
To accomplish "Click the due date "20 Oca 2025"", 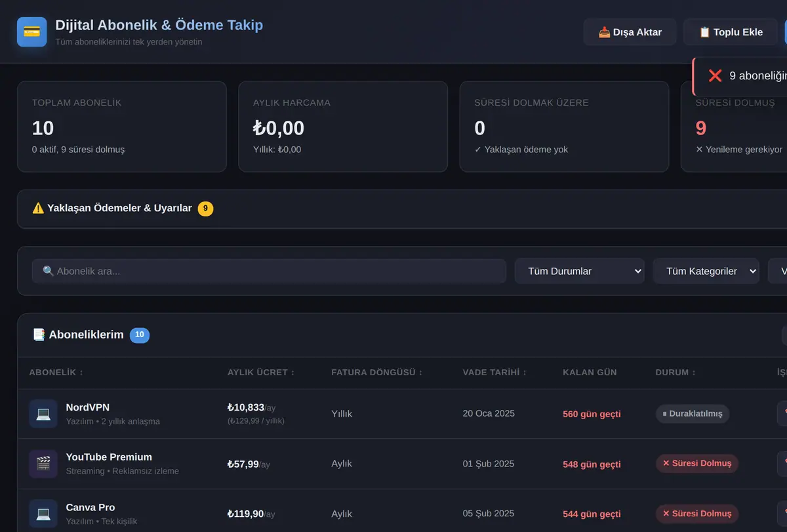I will (489, 413).
